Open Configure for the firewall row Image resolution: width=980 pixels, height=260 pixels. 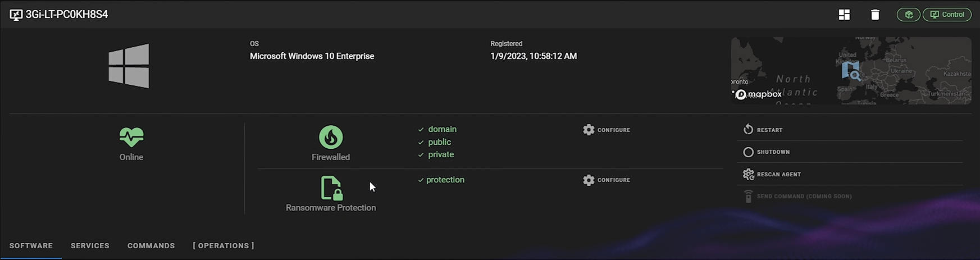pyautogui.click(x=607, y=130)
